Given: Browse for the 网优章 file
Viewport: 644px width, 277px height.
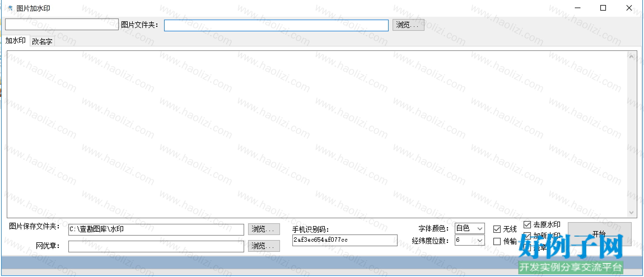Looking at the screenshot, I should coord(264,246).
